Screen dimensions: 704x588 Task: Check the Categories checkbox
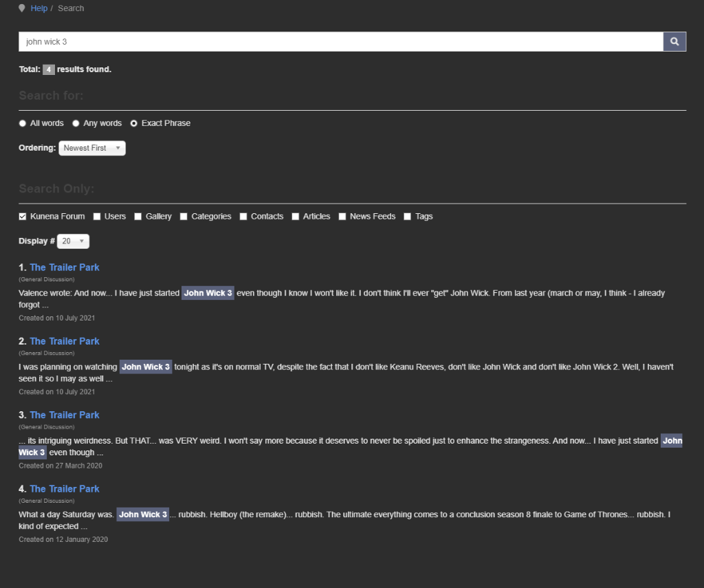click(184, 217)
